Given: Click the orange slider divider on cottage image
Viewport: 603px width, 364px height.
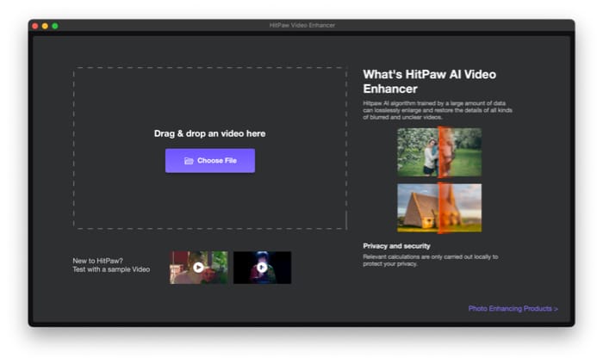Looking at the screenshot, I should [439, 207].
